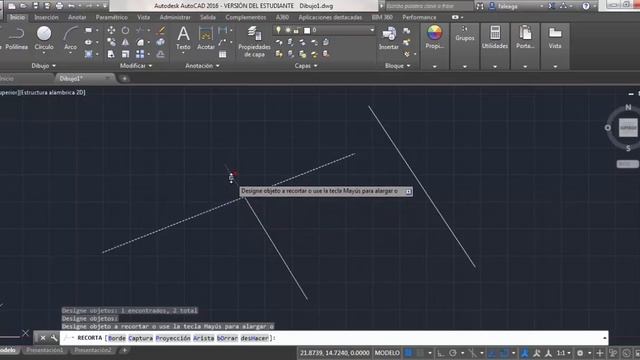Open the Administrar ribbon tab

[x=175, y=18]
